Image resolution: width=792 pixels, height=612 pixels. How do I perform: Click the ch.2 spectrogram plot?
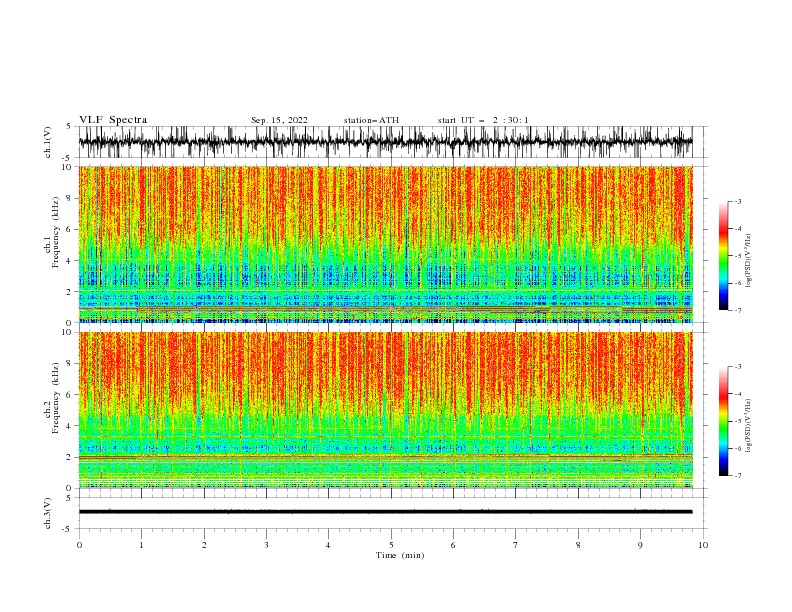385,410
